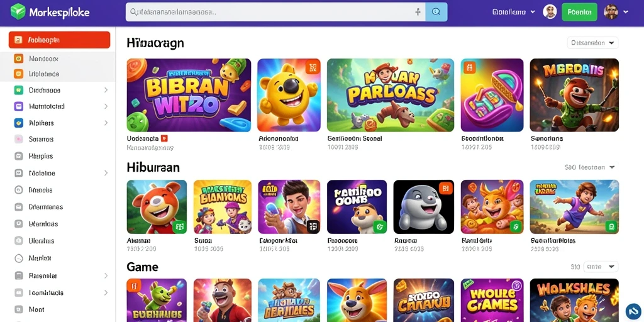The height and width of the screenshot is (322, 644).
Task: Open the round user avatar beside Gootalleme
Action: 550,12
